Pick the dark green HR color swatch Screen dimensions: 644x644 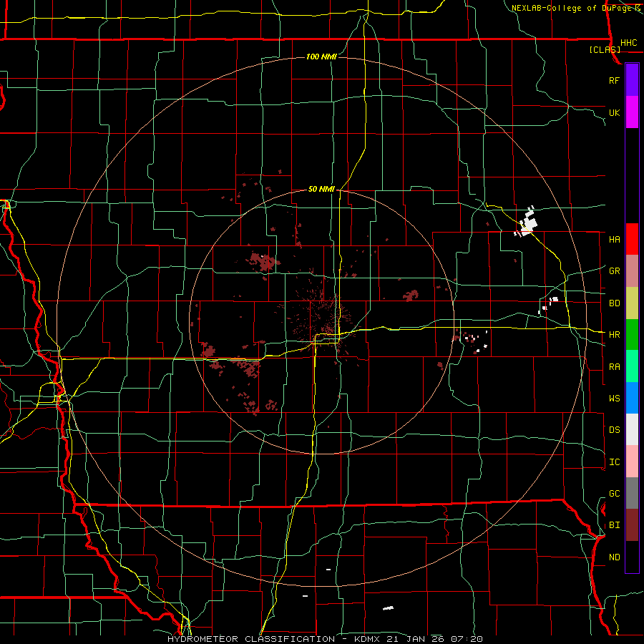(632, 335)
